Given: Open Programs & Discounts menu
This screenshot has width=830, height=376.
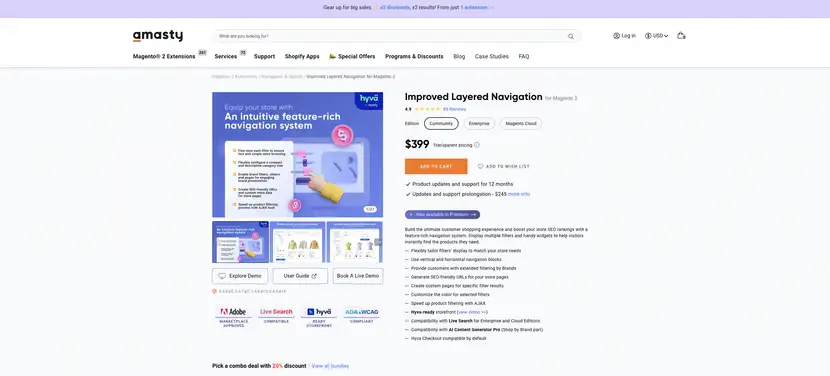Looking at the screenshot, I should click(414, 57).
